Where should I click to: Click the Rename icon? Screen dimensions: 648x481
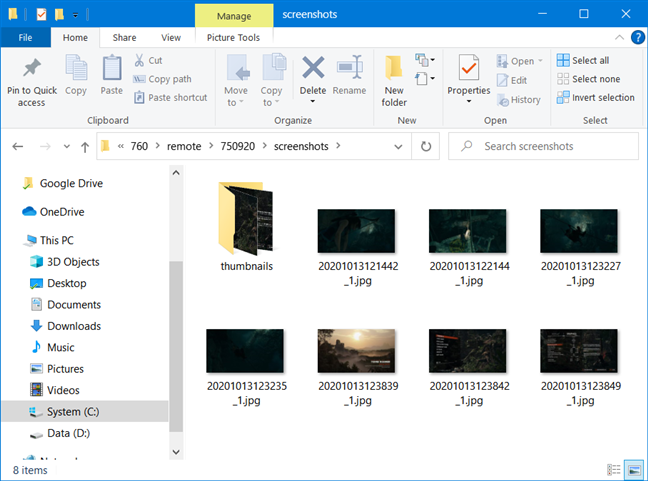pos(350,67)
